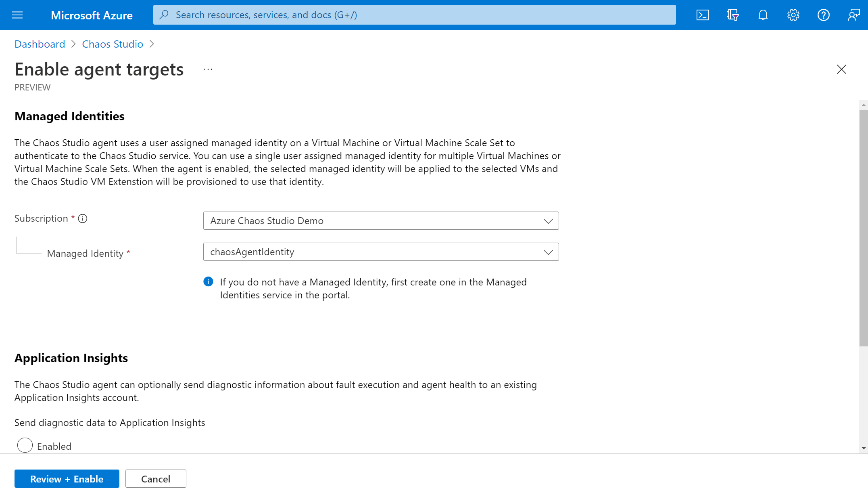Open the Azure Notifications bell icon
Screen dimensions: 868x497
763,15
